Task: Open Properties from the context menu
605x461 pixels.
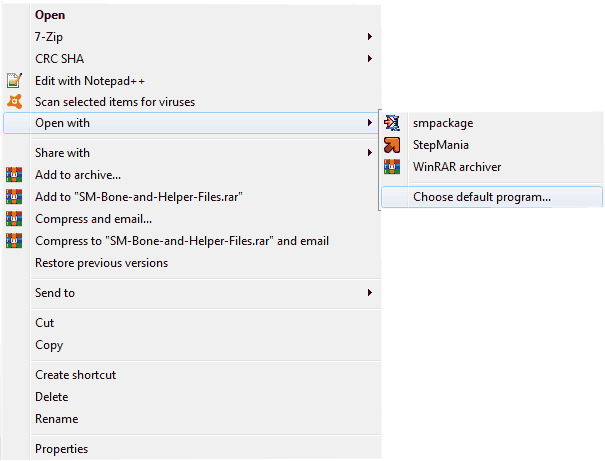Action: click(x=192, y=449)
